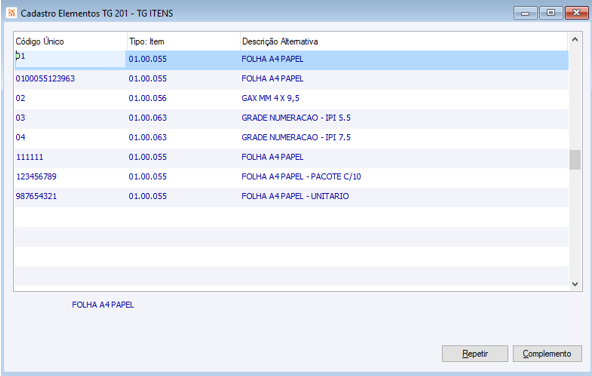The image size is (592, 376).
Task: Select the row with code 987654321
Action: (291, 196)
